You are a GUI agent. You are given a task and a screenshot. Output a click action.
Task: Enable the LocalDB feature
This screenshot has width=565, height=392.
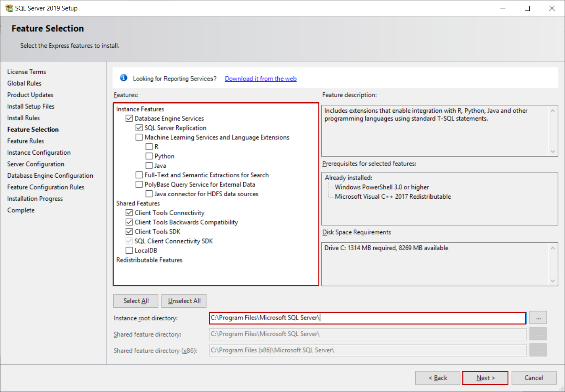[x=129, y=250]
